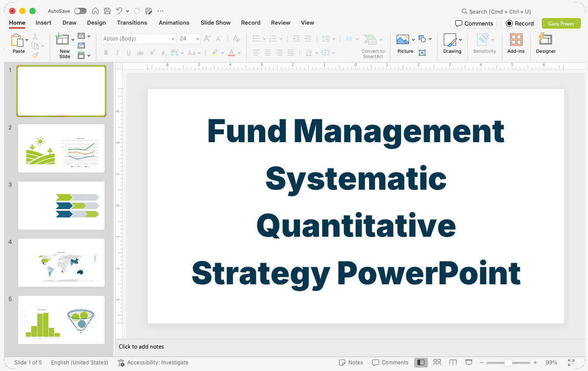Toggle Notes pane in status bar
The image size is (588, 371).
[351, 363]
